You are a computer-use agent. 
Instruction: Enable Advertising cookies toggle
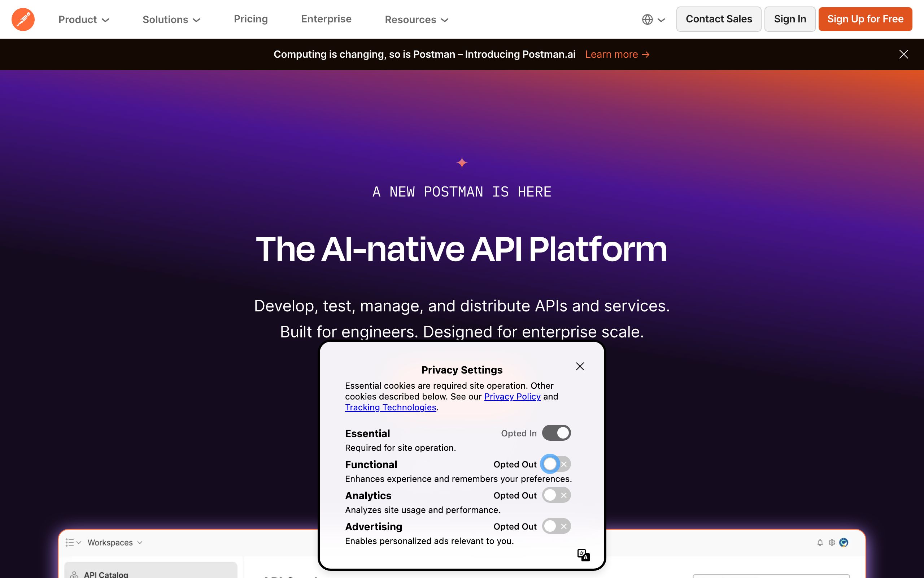[x=556, y=526]
